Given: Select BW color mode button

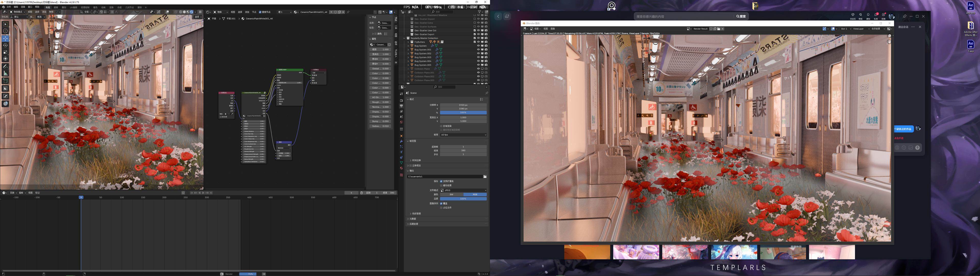Looking at the screenshot, I should tap(451, 194).
